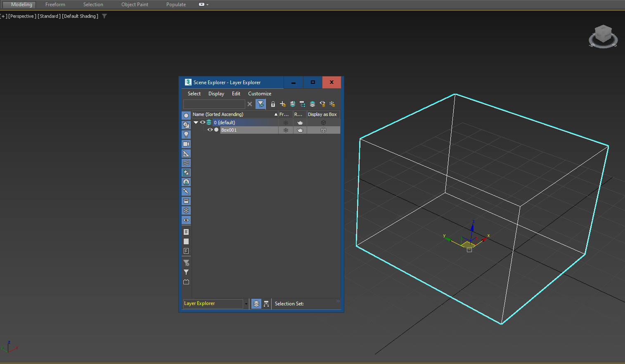Click the Add Selection to Layer icon

pyautogui.click(x=293, y=104)
